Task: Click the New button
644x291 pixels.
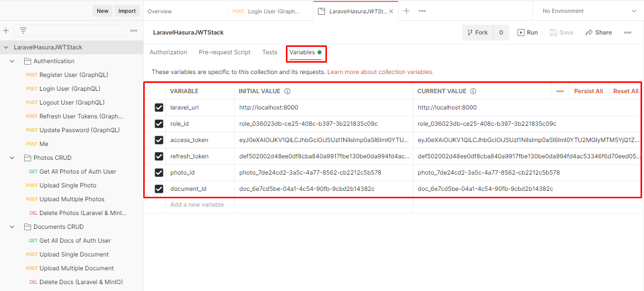Action: [103, 11]
